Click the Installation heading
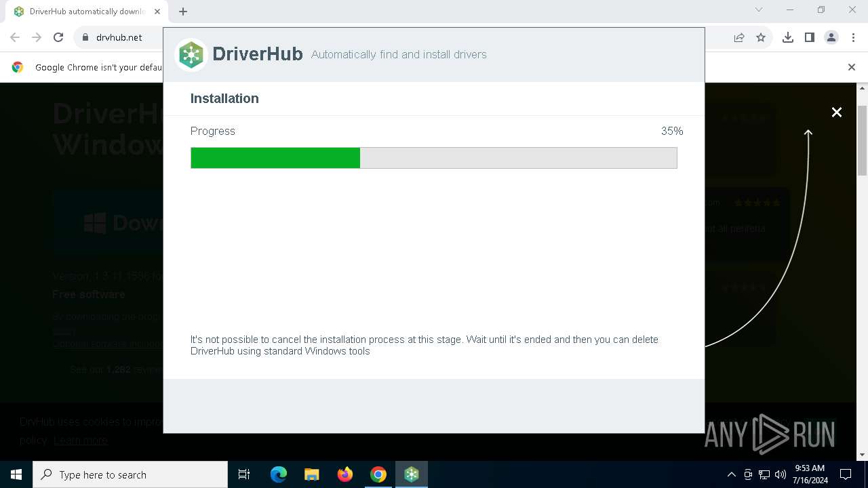The height and width of the screenshot is (488, 868). pos(224,98)
